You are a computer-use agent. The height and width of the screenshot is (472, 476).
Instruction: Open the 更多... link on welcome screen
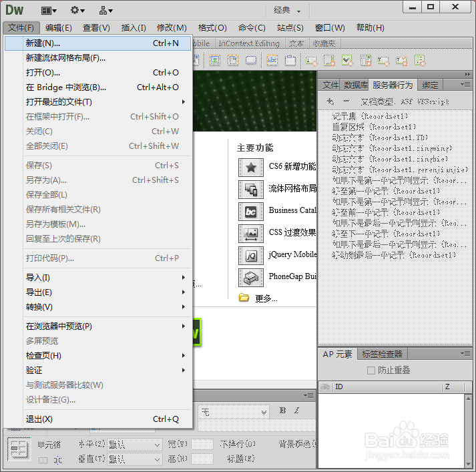coord(266,298)
